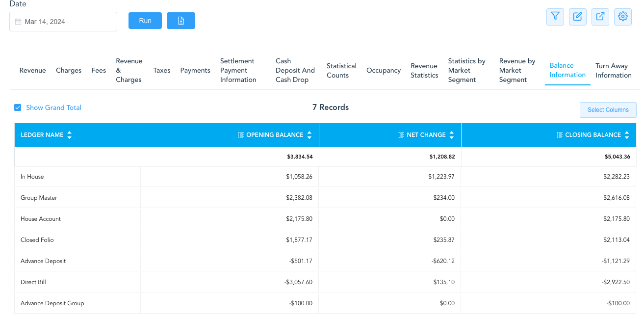Select the Taxes tab
The width and height of the screenshot is (644, 319).
point(161,70)
